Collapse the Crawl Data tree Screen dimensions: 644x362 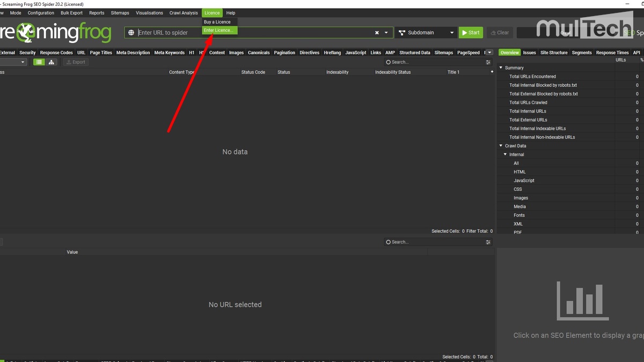click(x=501, y=146)
